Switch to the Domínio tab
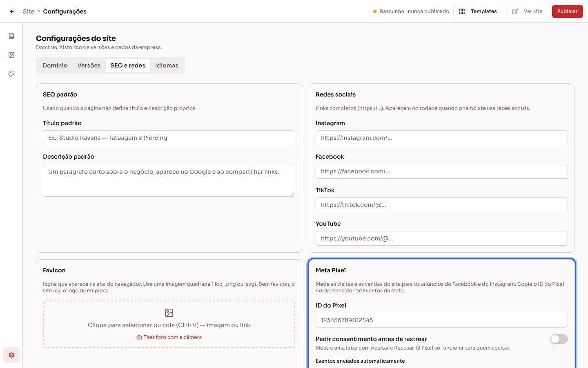Screen dimensions: 588x368 [55, 65]
